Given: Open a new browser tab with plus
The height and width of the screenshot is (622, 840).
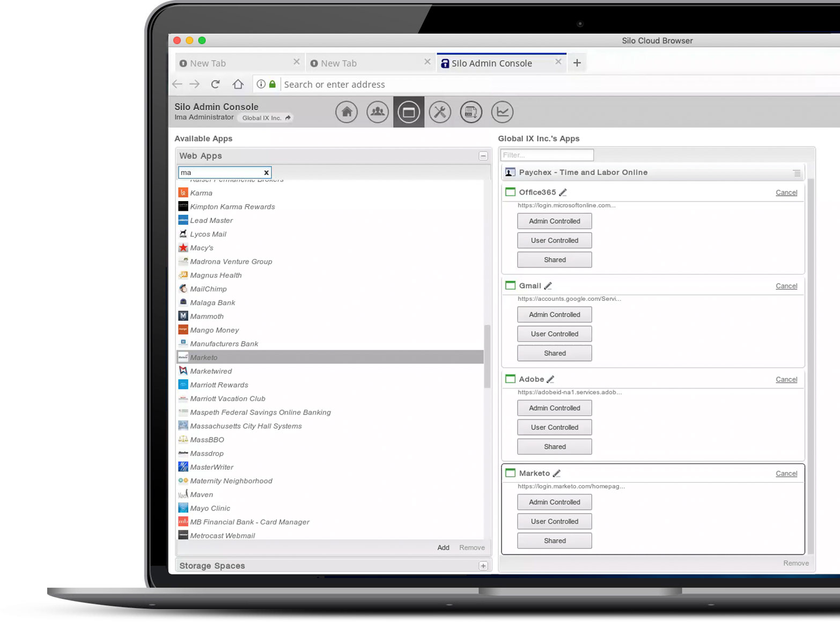Looking at the screenshot, I should (x=577, y=63).
